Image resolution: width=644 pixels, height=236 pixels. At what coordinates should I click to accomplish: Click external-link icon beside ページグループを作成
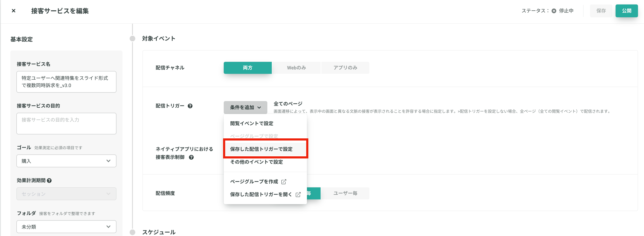click(x=284, y=182)
